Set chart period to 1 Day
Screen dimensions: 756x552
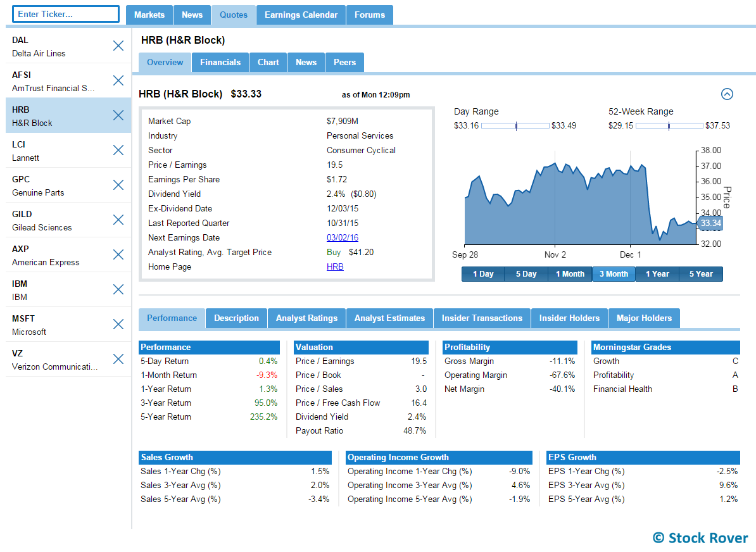coord(483,274)
